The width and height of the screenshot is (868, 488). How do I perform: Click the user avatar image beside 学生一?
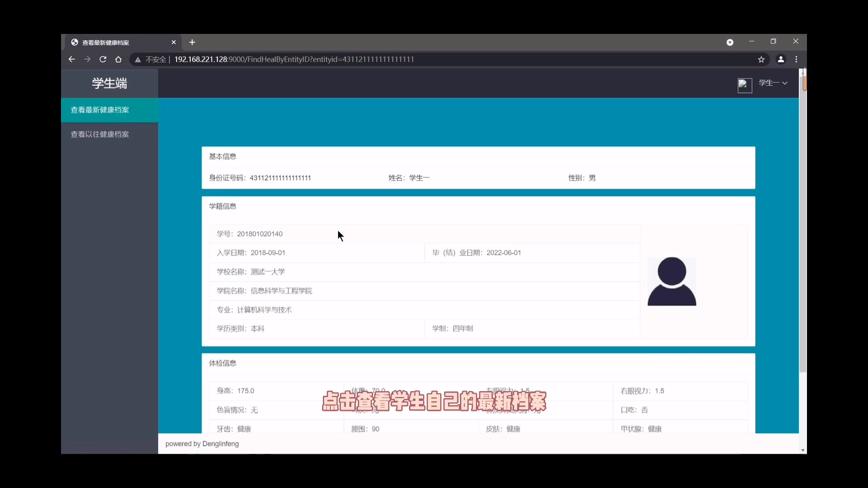pyautogui.click(x=745, y=85)
